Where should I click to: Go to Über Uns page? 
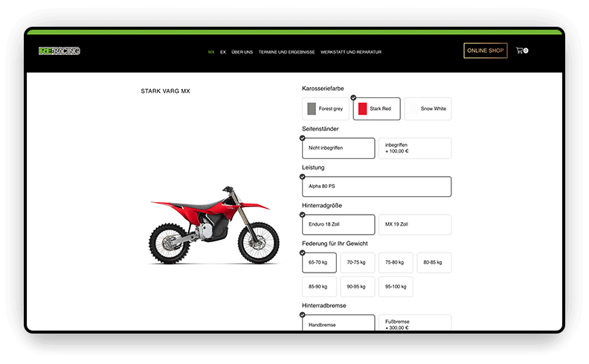242,52
